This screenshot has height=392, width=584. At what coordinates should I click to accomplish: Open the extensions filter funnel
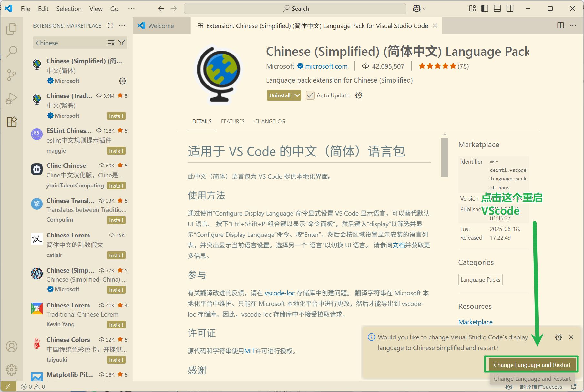pyautogui.click(x=122, y=43)
